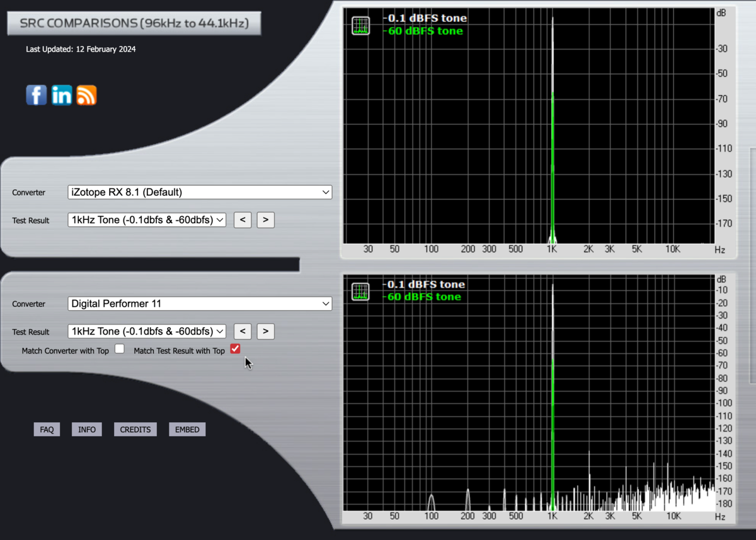
Task: Click the 1K frequency label under top graph
Action: point(553,250)
